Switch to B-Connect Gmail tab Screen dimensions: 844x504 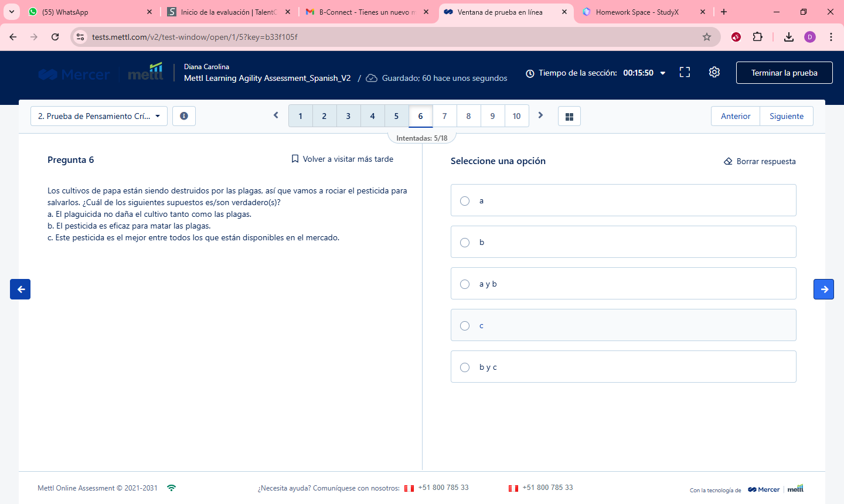click(x=367, y=12)
